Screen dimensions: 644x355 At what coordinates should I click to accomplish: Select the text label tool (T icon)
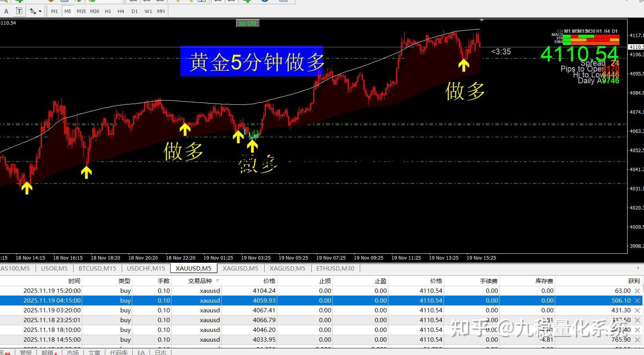pyautogui.click(x=19, y=11)
